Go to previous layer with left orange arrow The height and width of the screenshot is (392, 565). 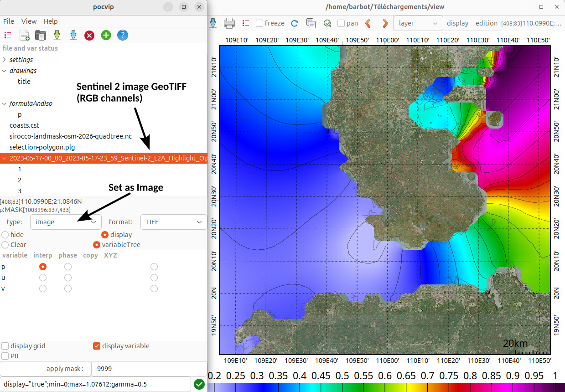click(368, 23)
